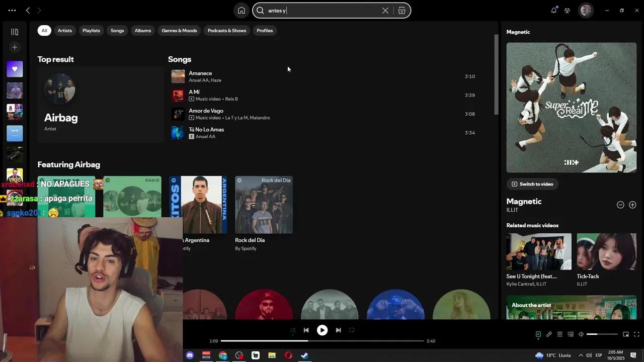Clear the search field text
Image resolution: width=644 pixels, height=362 pixels.
[x=385, y=11]
